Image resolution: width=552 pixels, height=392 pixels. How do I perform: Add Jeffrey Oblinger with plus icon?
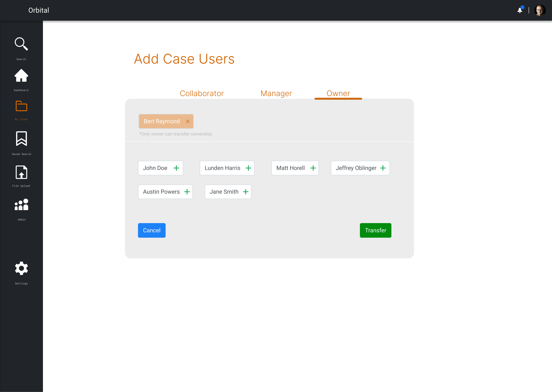(x=383, y=168)
